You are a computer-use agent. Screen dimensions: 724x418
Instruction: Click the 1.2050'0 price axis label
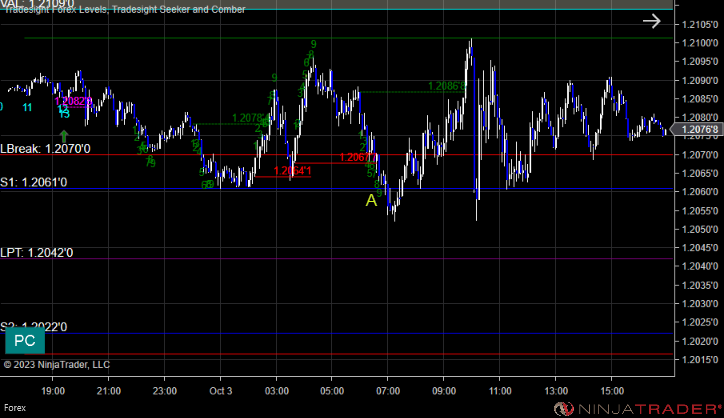[700, 229]
